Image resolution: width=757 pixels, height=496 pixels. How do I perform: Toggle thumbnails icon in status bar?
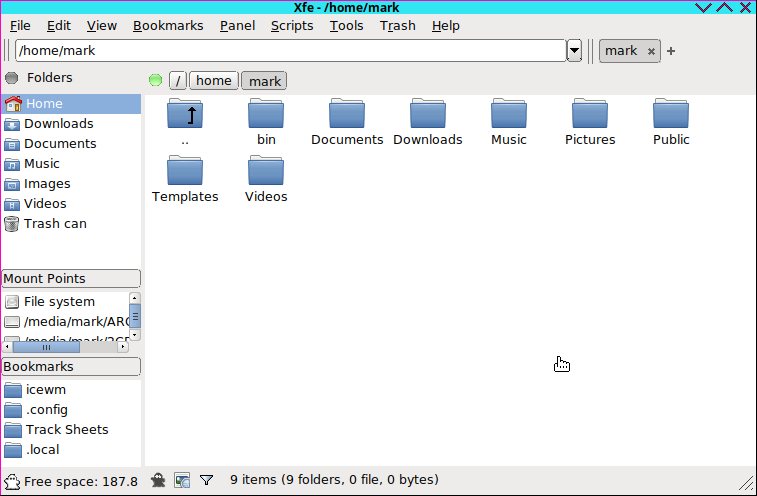tap(182, 480)
